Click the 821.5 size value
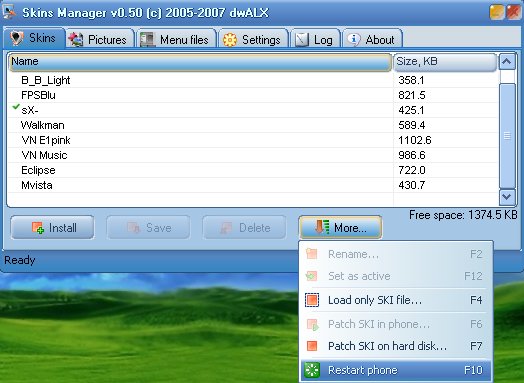 [x=412, y=95]
